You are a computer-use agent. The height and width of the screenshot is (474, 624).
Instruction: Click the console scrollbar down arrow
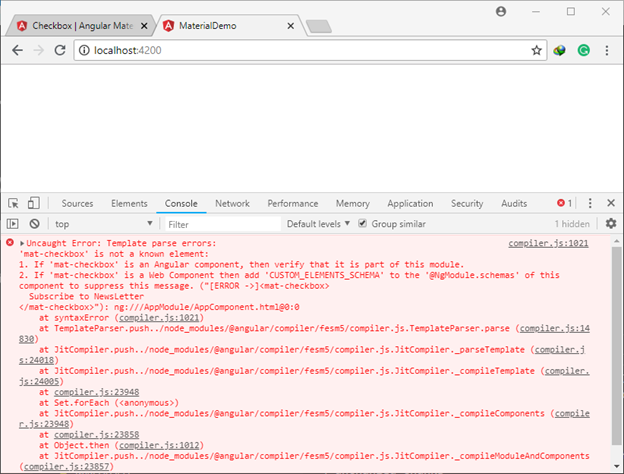tap(616, 466)
